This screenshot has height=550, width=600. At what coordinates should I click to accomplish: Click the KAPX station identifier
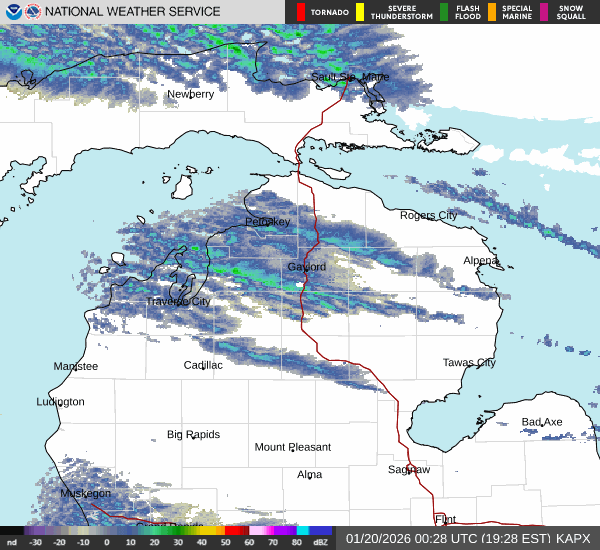[574, 538]
